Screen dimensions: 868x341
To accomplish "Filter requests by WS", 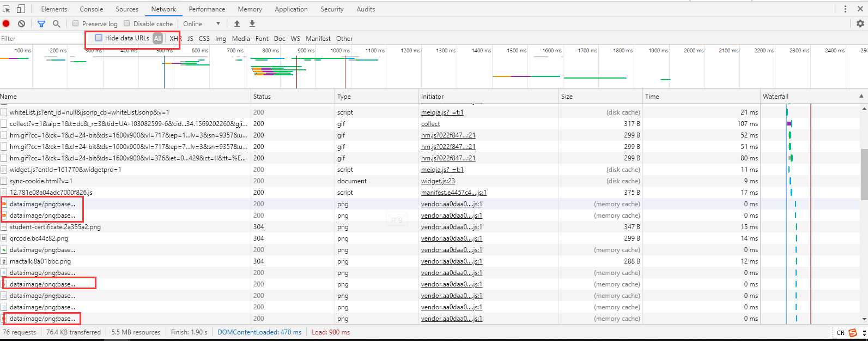I will coord(295,38).
